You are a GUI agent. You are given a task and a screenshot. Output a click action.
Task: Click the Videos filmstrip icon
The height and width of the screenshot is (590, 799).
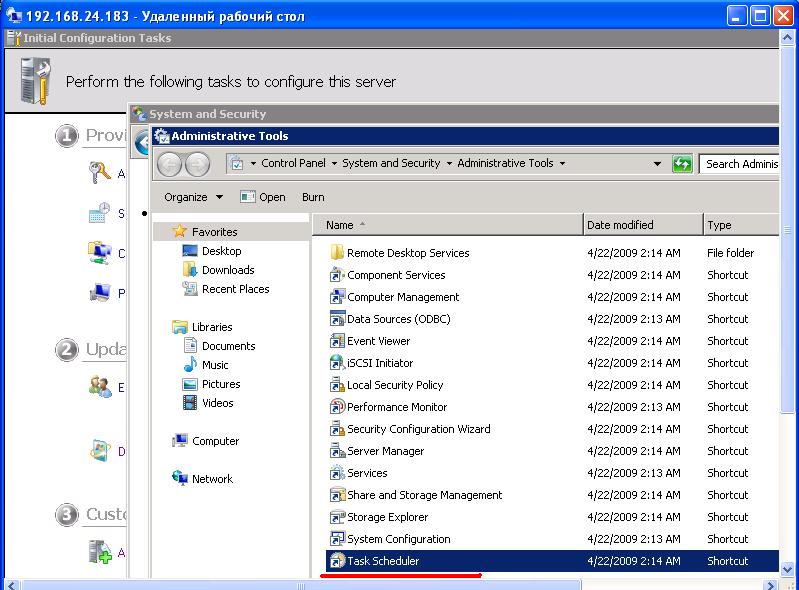pos(190,403)
